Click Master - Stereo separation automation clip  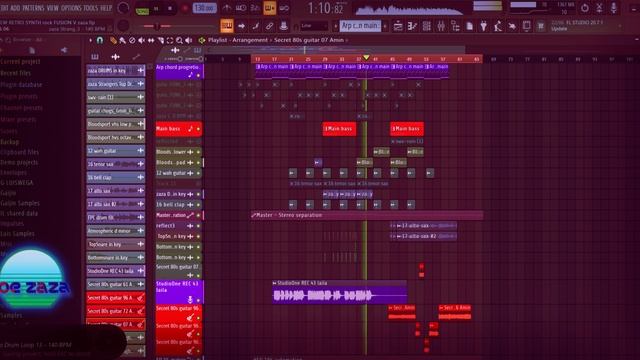tap(367, 215)
